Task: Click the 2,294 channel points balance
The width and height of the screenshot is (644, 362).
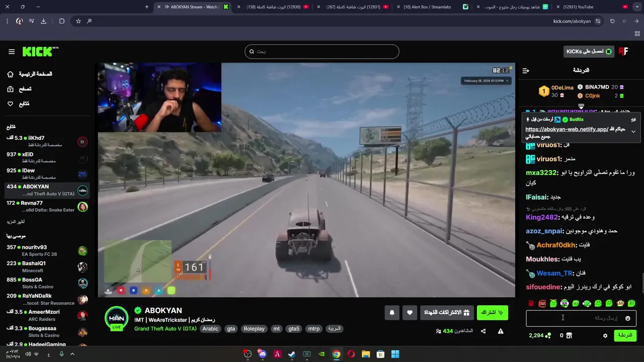Action: (540, 336)
